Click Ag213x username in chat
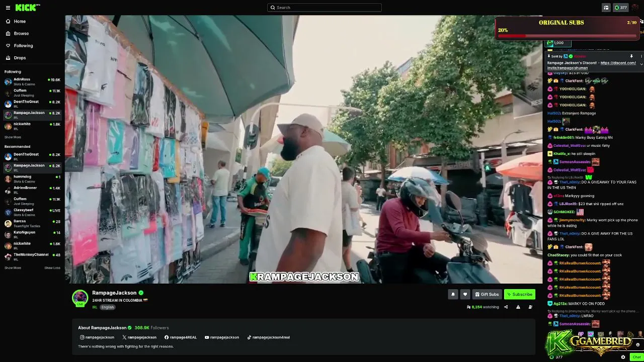The width and height of the screenshot is (644, 362). (x=560, y=304)
